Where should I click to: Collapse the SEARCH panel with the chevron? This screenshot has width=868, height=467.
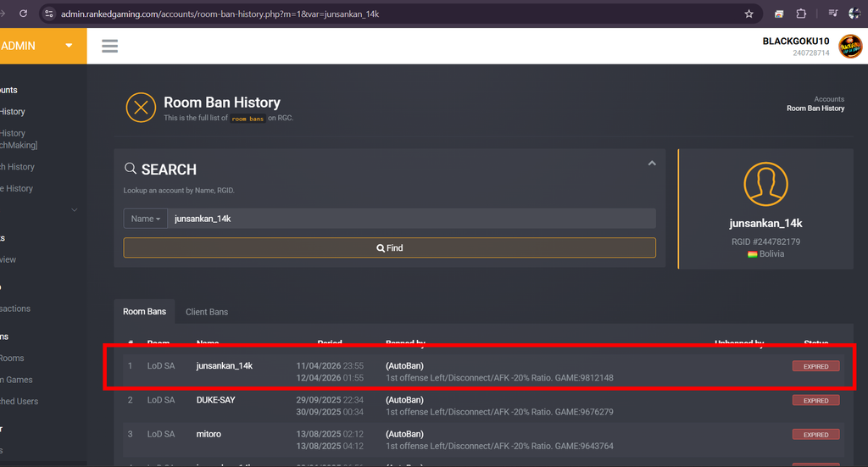[x=652, y=164]
